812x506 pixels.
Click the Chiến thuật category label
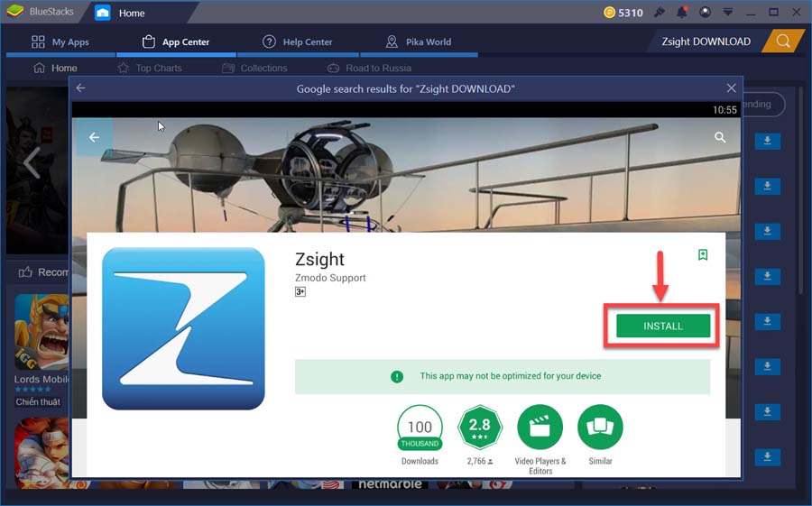coord(38,402)
